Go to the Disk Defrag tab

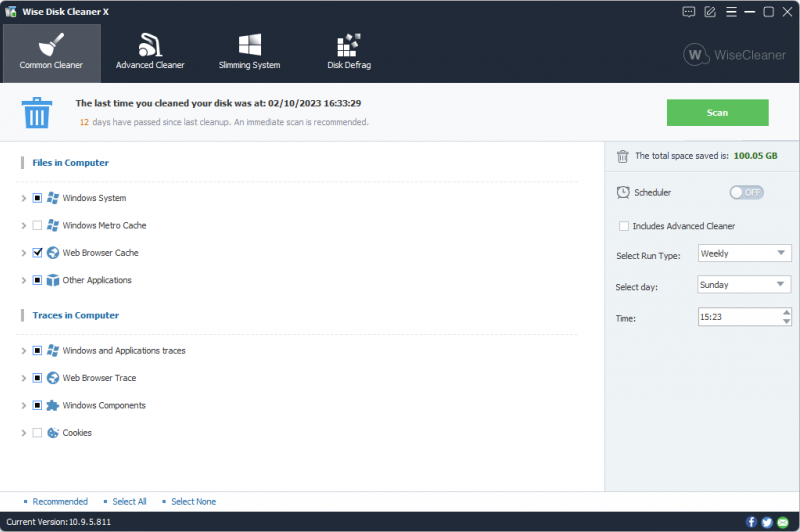(349, 53)
